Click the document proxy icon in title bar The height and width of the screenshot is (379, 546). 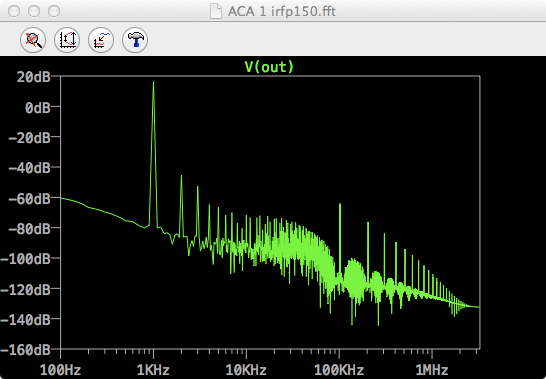pyautogui.click(x=216, y=11)
